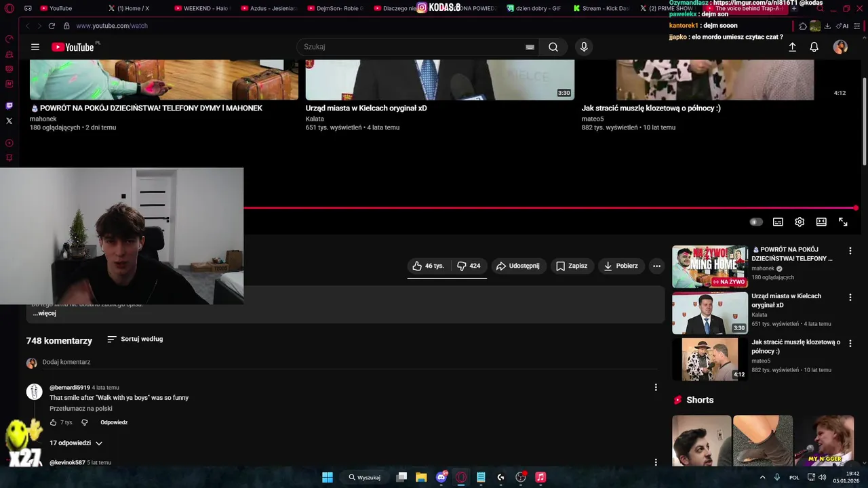This screenshot has width=868, height=488.
Task: Open File Explorer from the taskbar
Action: click(x=421, y=477)
